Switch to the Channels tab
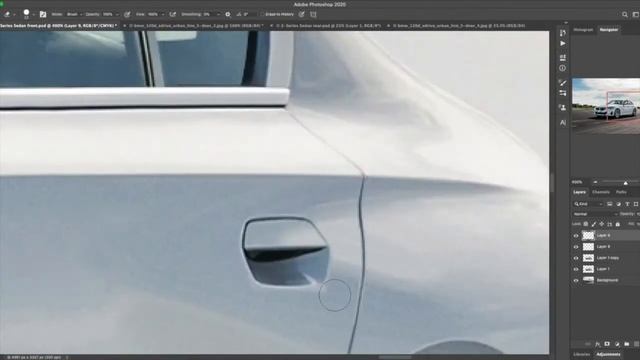640x360 pixels. point(601,192)
